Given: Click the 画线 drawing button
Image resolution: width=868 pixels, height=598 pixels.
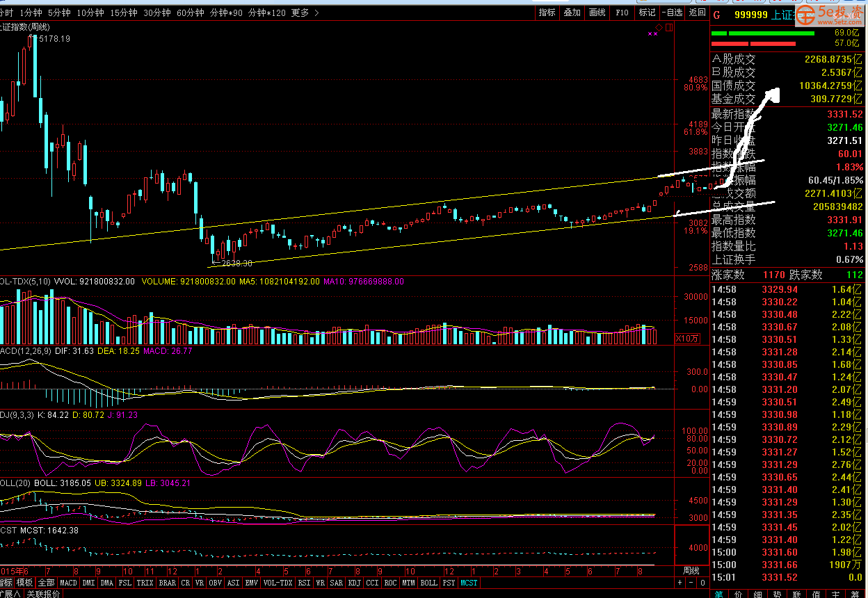Looking at the screenshot, I should pos(597,13).
